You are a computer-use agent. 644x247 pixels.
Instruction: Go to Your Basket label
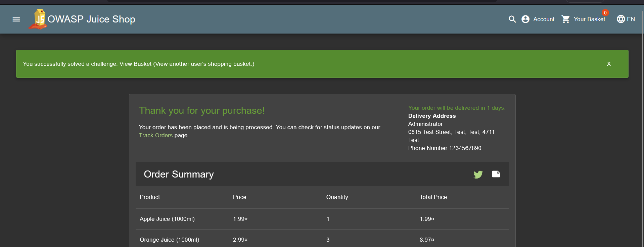click(x=589, y=19)
